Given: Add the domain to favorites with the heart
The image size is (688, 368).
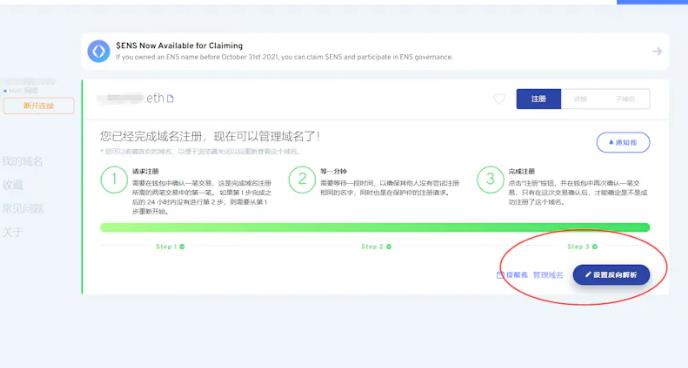Looking at the screenshot, I should [499, 99].
